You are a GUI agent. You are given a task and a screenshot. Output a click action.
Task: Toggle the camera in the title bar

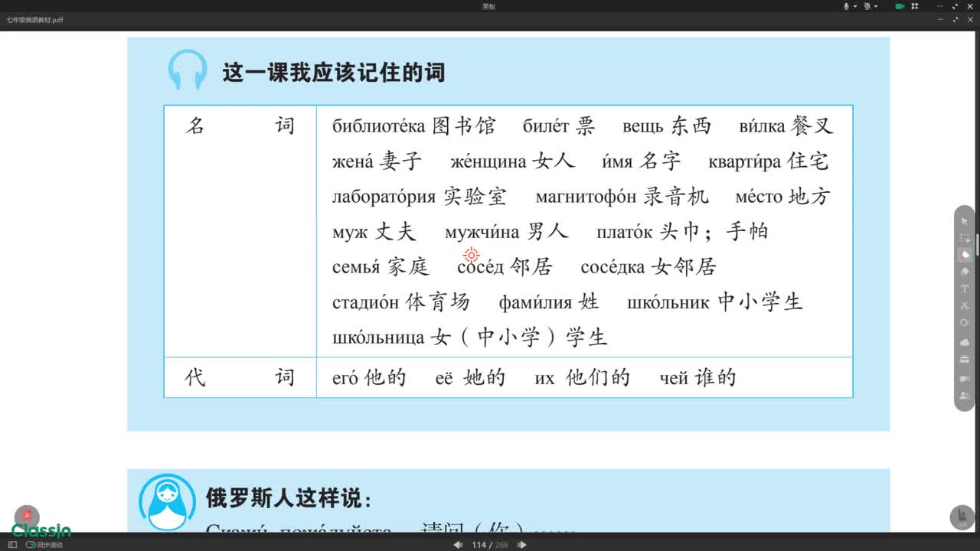(867, 6)
